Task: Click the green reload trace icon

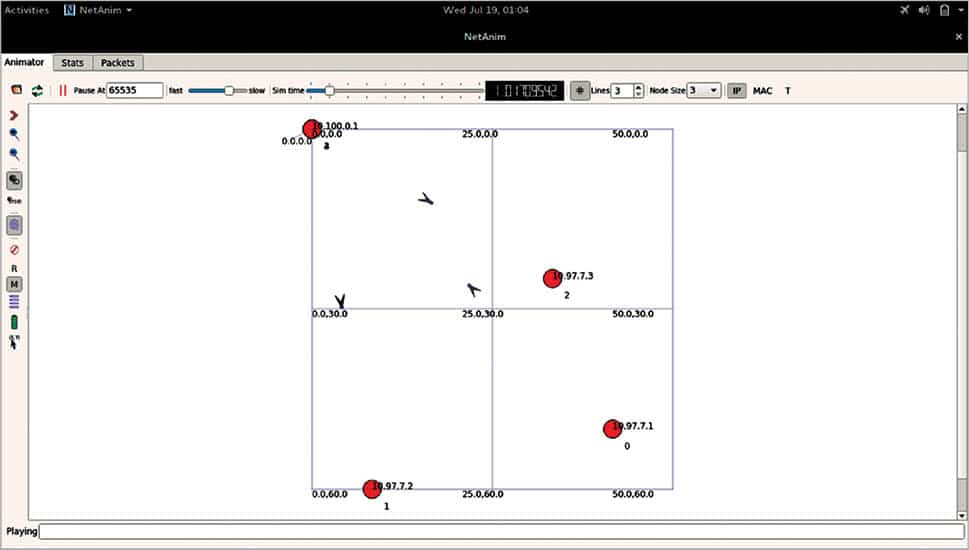Action: 38,91
